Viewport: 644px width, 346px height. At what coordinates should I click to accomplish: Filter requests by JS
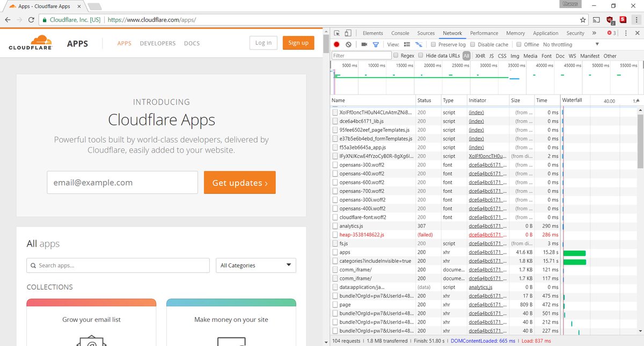click(x=492, y=56)
